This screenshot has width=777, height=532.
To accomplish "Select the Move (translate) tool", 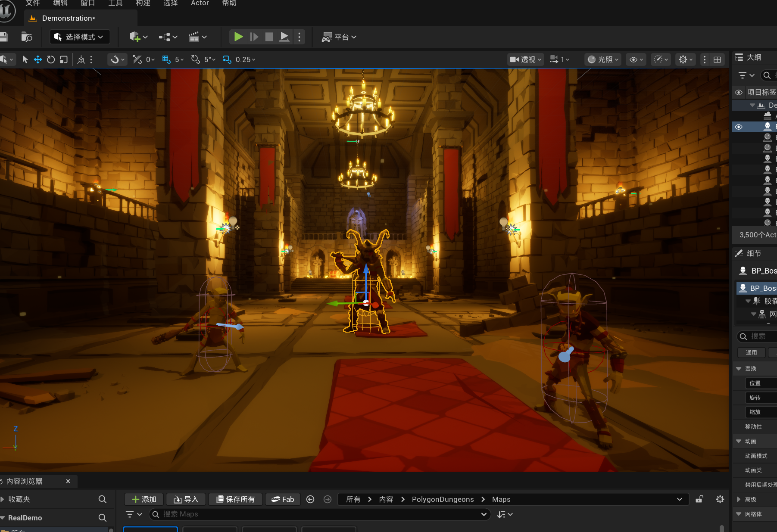I will pos(38,59).
